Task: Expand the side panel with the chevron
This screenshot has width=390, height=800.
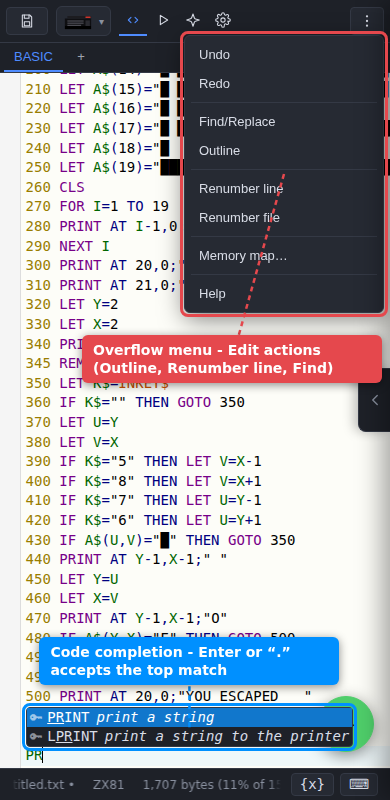Action: coord(375,400)
